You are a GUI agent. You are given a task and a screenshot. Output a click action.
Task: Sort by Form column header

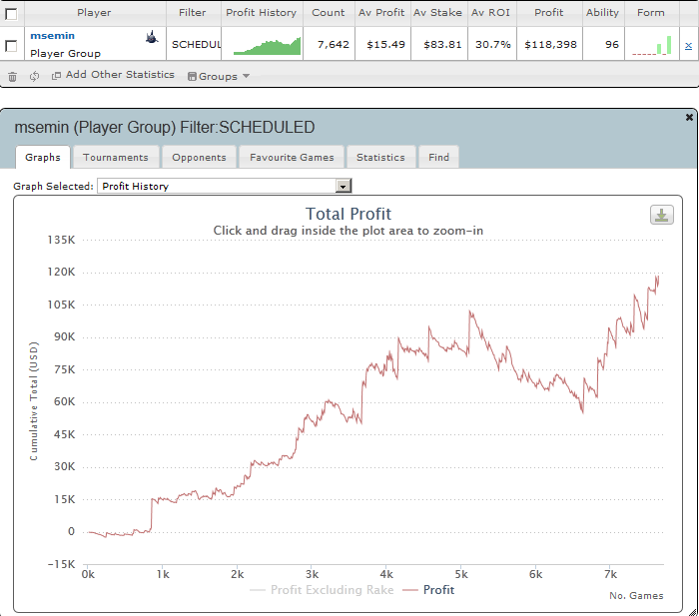(651, 13)
